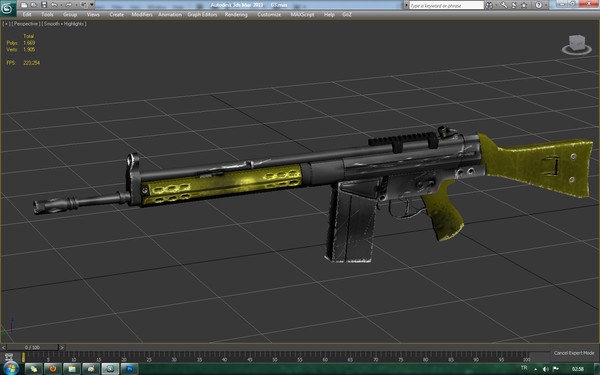This screenshot has height=375, width=600.
Task: Click the Cancel Expert Mode button
Action: (574, 353)
